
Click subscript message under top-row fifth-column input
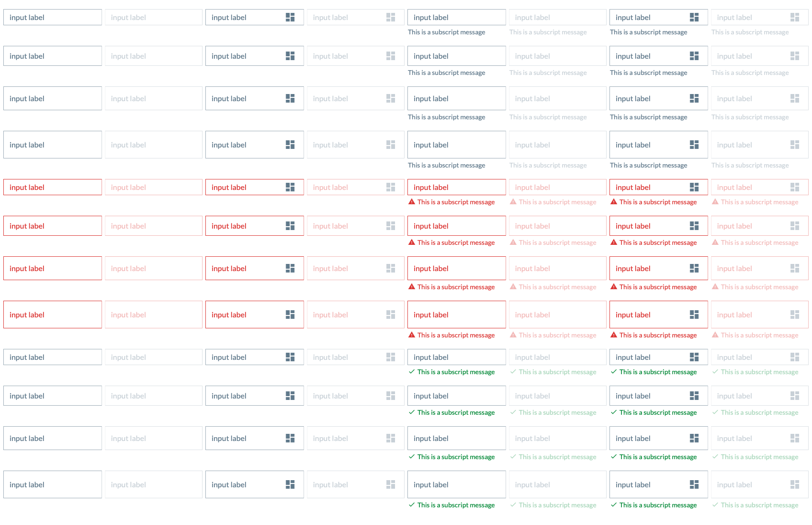[447, 32]
